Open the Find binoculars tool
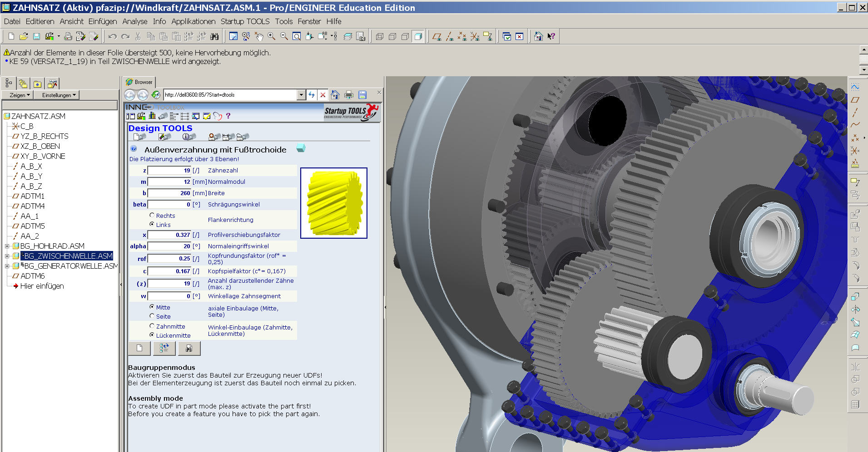 [214, 36]
